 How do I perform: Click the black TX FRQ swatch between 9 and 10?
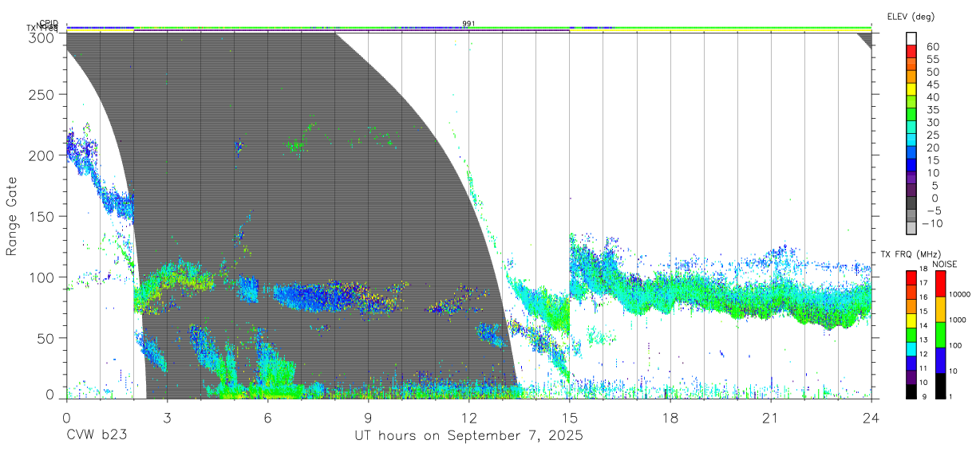pos(912,391)
